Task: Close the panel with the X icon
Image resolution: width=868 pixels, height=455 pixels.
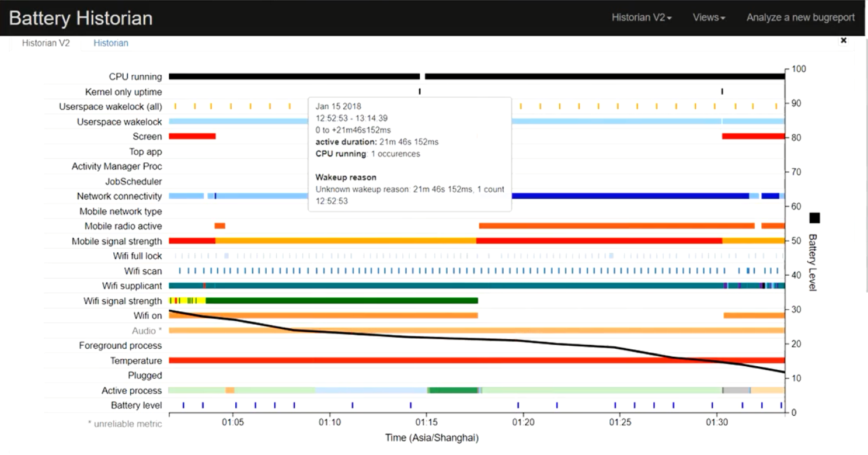Action: 843,41
